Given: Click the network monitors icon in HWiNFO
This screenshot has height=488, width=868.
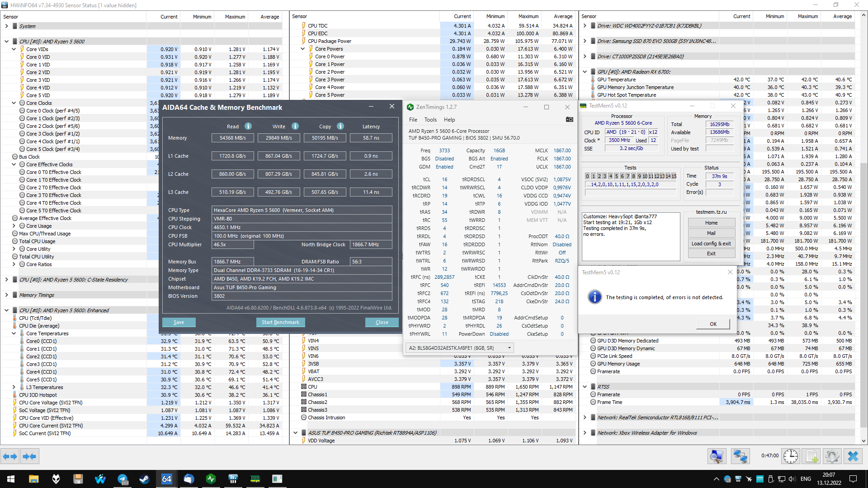Looking at the screenshot, I should [740, 456].
